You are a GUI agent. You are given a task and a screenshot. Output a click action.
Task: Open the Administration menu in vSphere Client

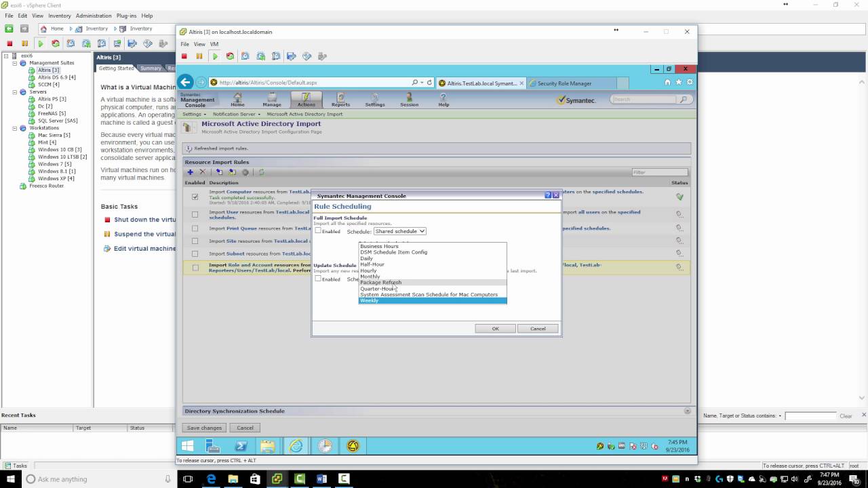[94, 16]
